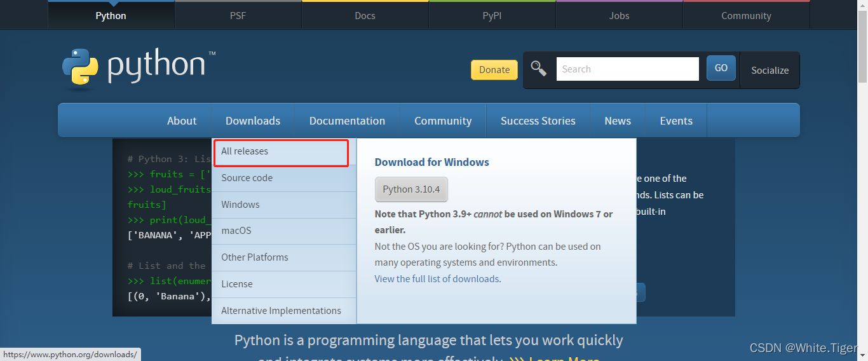This screenshot has width=868, height=361.
Task: Open the News navigation menu
Action: pos(618,121)
